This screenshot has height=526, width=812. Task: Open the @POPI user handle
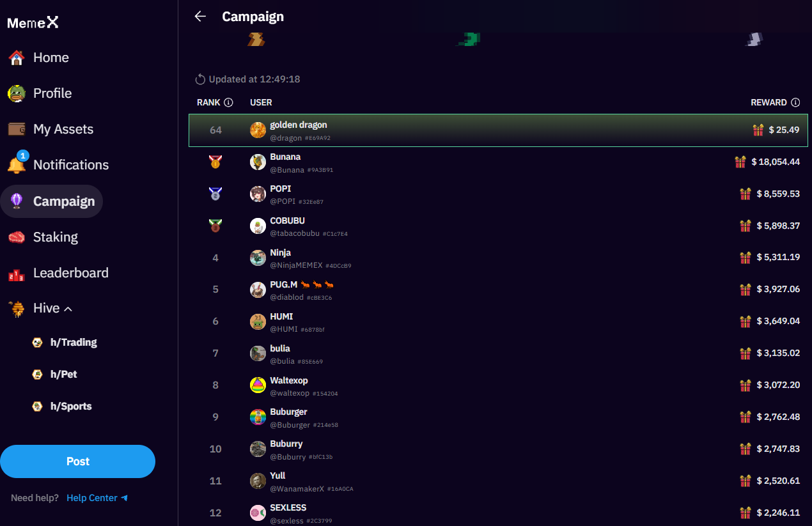coord(283,201)
